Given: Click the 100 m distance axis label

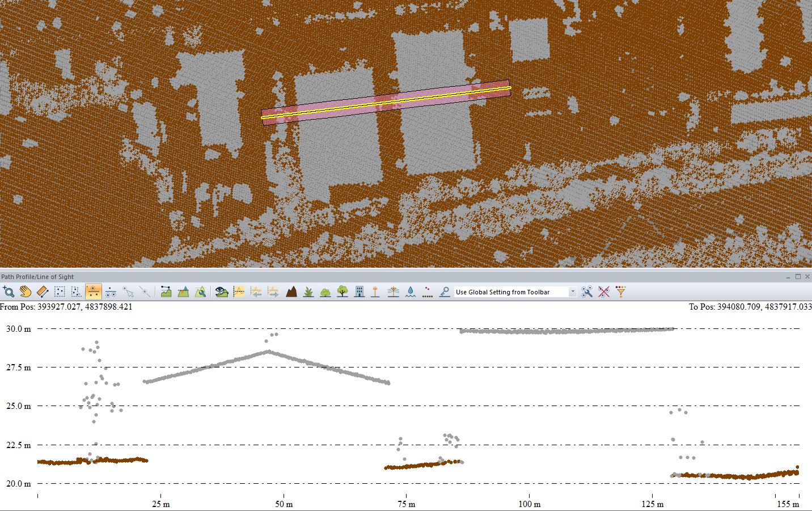Looking at the screenshot, I should click(529, 504).
